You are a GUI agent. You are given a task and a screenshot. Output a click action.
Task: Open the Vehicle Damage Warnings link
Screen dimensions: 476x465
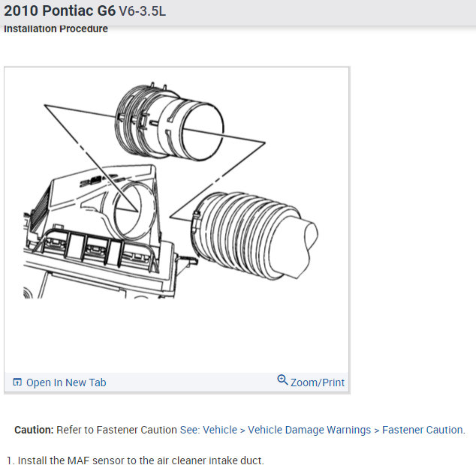(309, 430)
